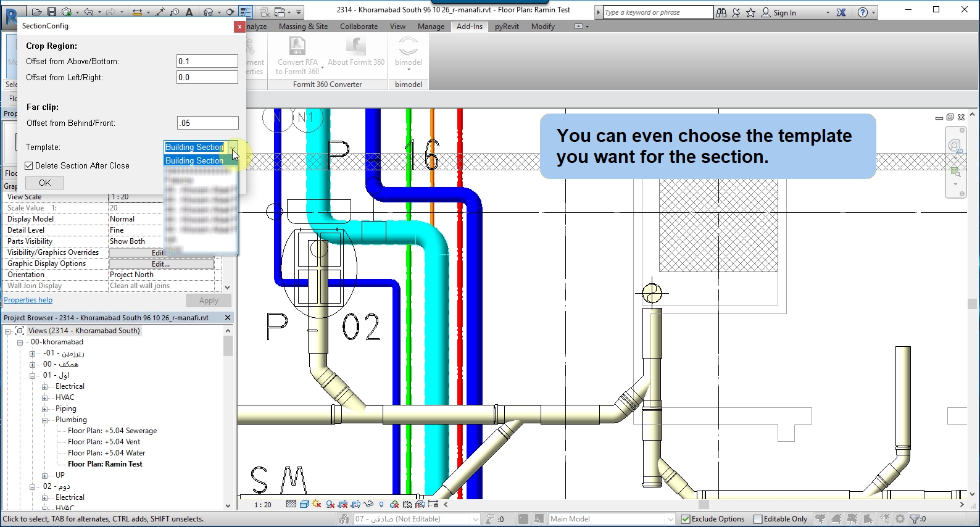Screen dimensions: 980x527
Task: Click the Apply button in Properties
Action: (x=209, y=301)
